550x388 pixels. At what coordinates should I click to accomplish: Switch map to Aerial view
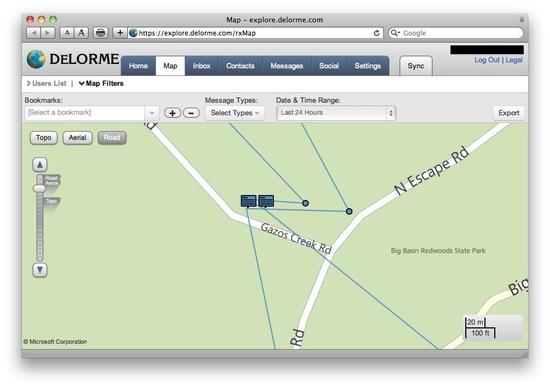(78, 138)
